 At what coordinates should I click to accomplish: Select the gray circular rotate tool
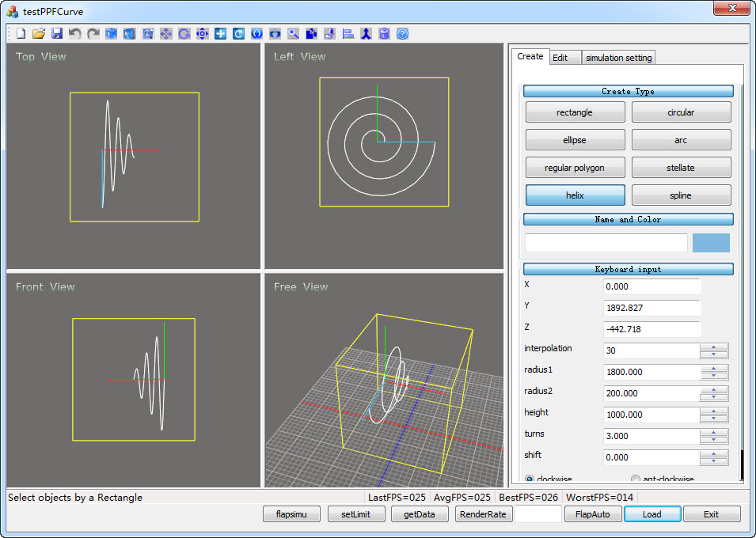pos(184,33)
